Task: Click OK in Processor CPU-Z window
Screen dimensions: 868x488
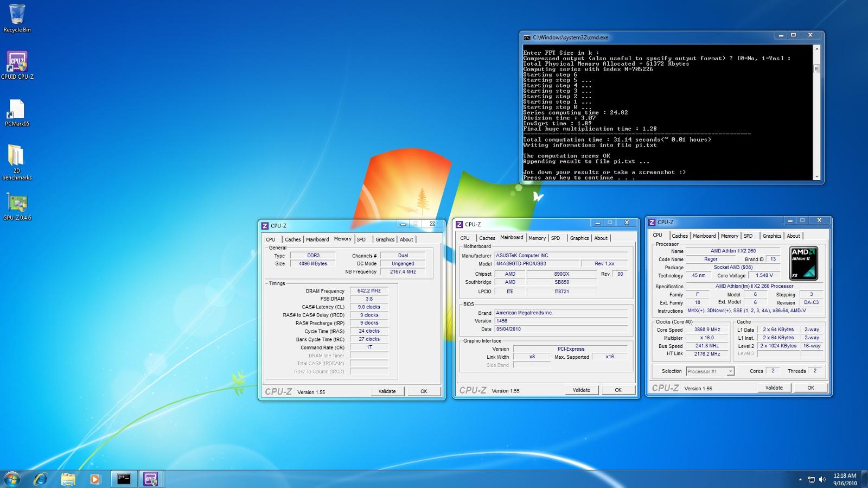Action: [810, 388]
